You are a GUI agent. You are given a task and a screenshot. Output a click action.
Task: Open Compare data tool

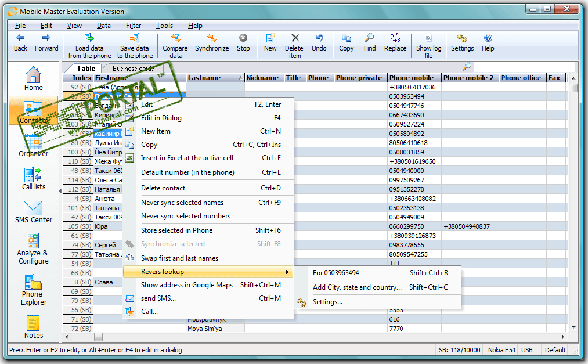tap(175, 45)
